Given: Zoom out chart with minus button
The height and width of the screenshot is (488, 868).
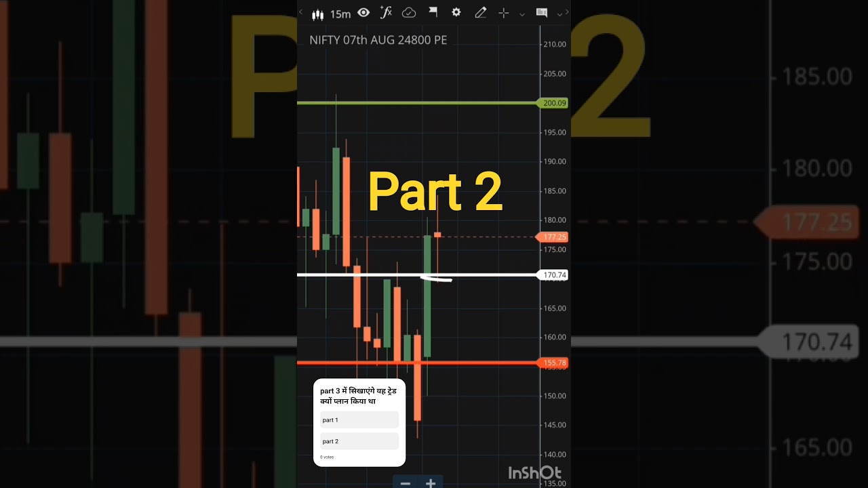Looking at the screenshot, I should (406, 483).
